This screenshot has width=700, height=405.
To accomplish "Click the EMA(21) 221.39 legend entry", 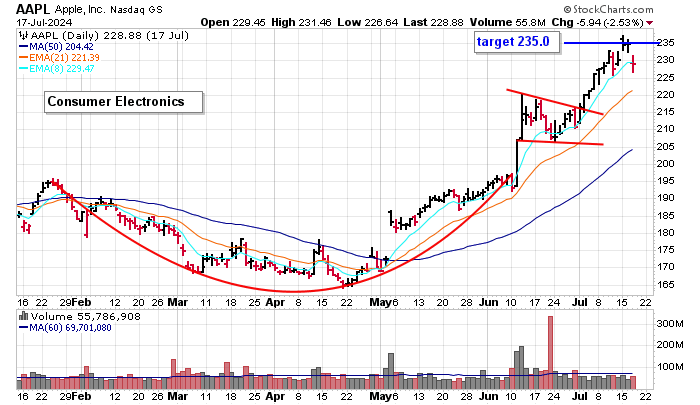I will click(59, 58).
